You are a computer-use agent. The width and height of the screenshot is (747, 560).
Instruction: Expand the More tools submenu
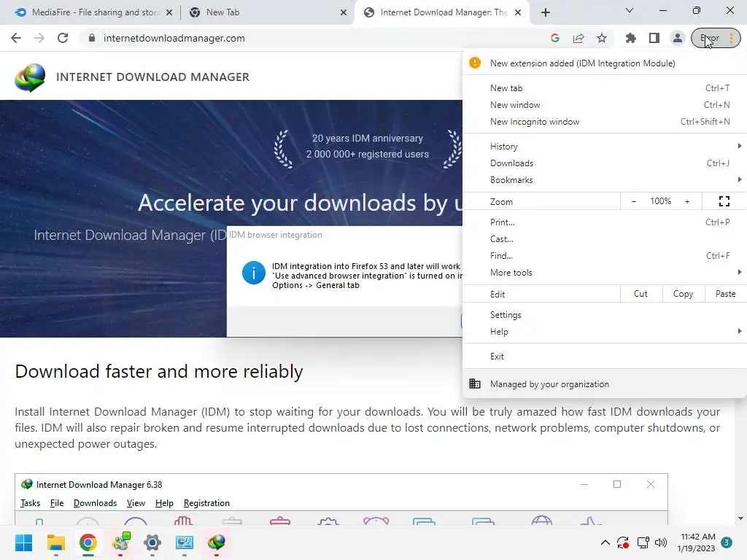point(605,273)
